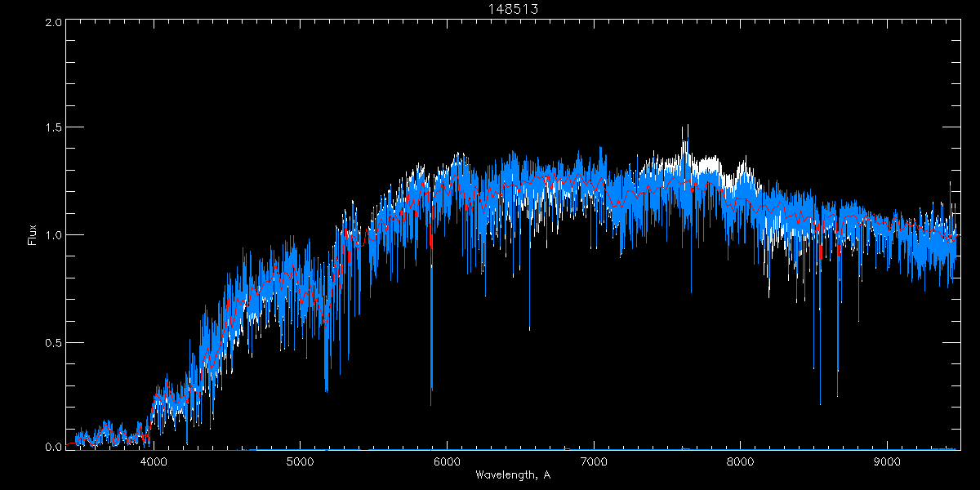The image size is (980, 490).
Task: Select the 4000 x-axis tick label
Action: pyautogui.click(x=154, y=461)
